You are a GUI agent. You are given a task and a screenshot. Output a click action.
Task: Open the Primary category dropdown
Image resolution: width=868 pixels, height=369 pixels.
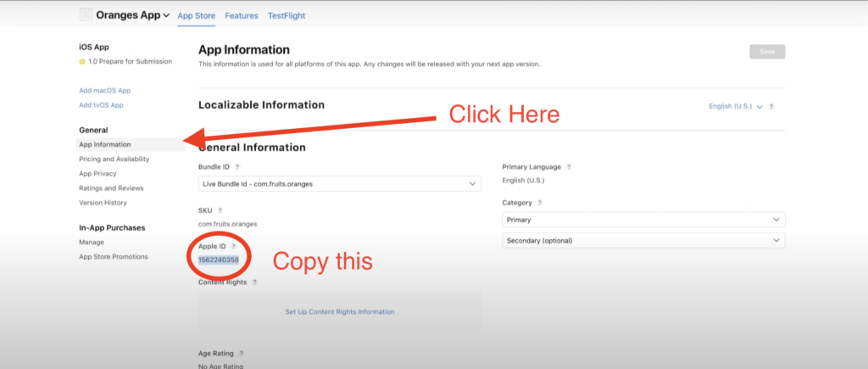point(643,220)
